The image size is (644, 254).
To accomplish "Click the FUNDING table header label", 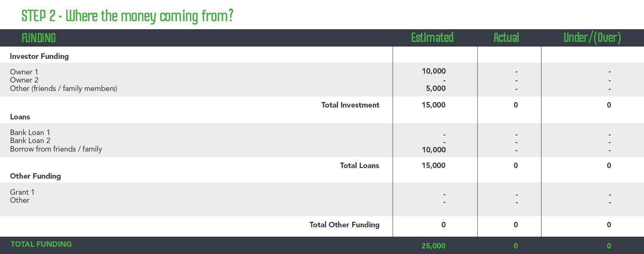I will click(x=39, y=38).
